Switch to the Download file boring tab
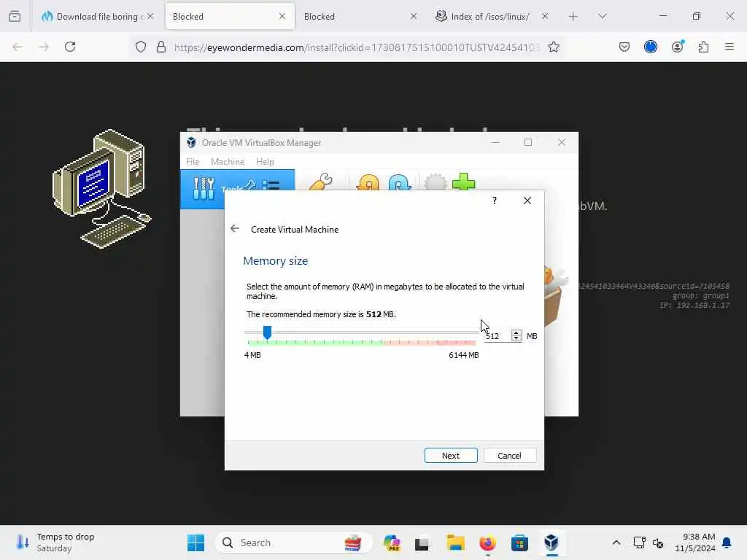 pos(97,17)
